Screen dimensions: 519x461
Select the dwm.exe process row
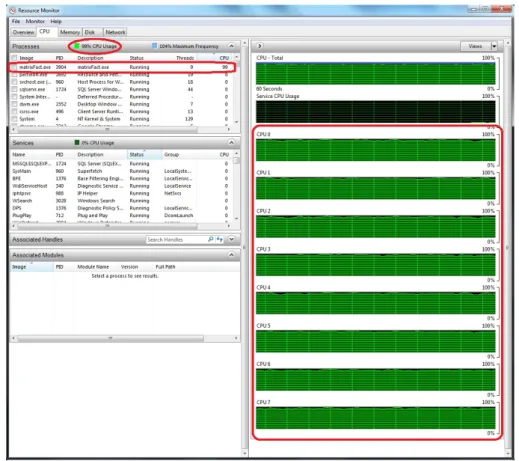tap(122, 104)
